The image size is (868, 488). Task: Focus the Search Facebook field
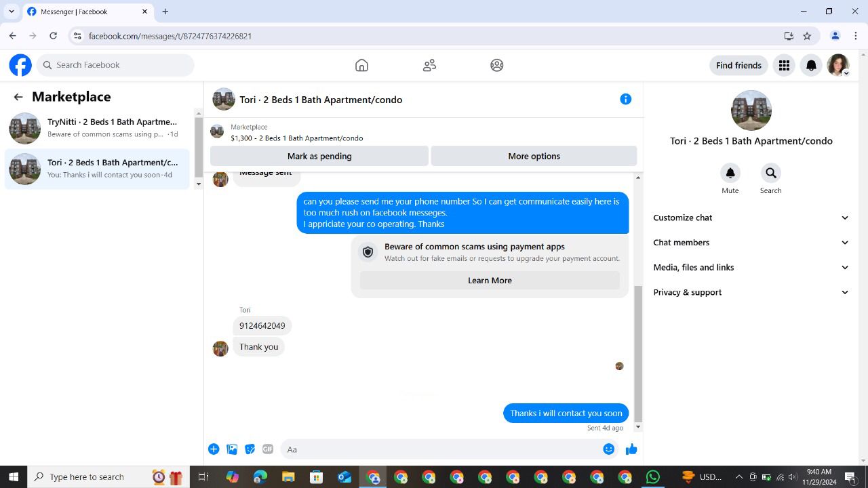[x=115, y=65]
